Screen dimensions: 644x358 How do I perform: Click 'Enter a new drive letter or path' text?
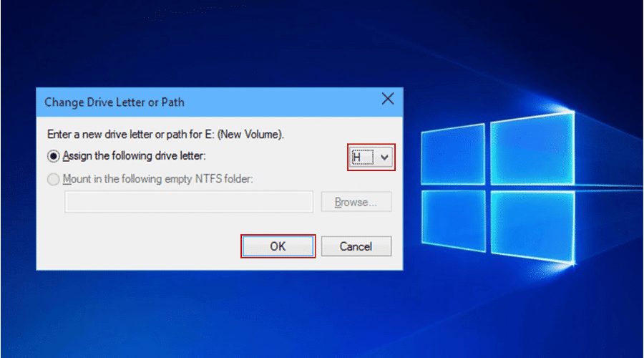(x=165, y=135)
